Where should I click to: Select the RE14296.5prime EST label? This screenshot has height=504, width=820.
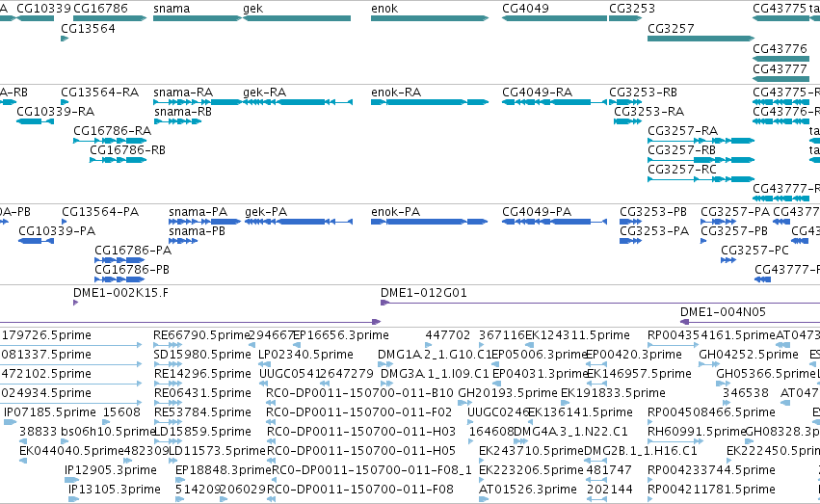[201, 374]
